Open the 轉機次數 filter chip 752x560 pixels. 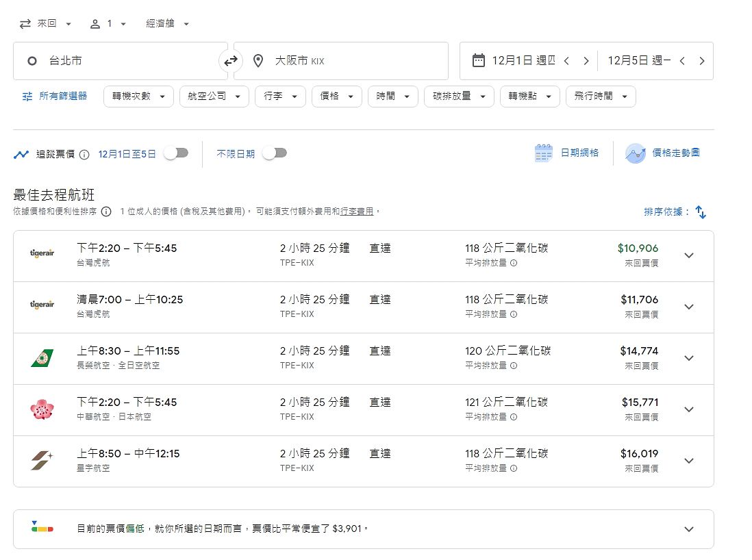tap(138, 97)
